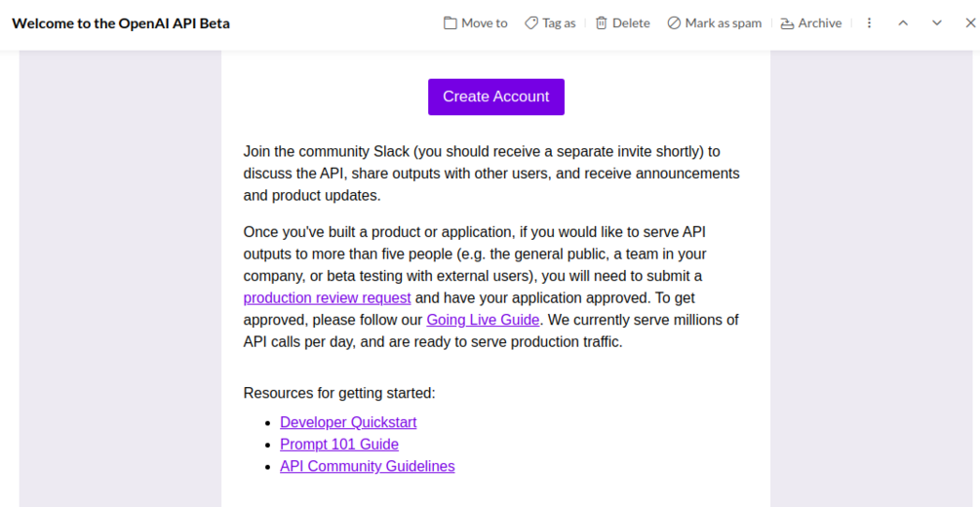
Task: Click the "Resources for getting started" line
Action: pyautogui.click(x=339, y=393)
